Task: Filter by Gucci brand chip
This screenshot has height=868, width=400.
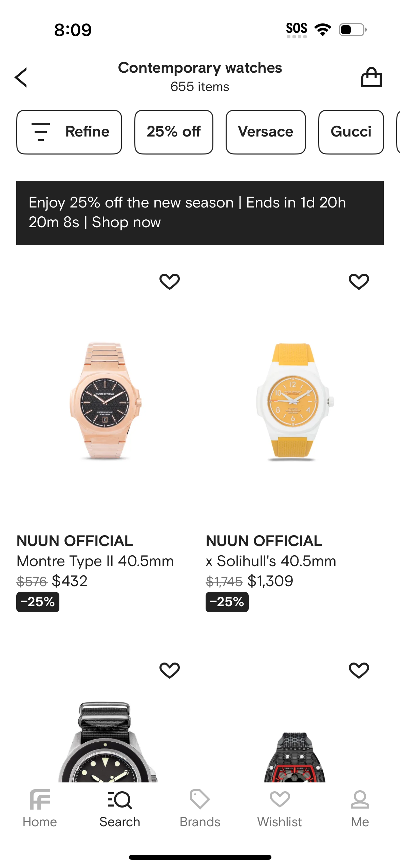Action: coord(351,132)
